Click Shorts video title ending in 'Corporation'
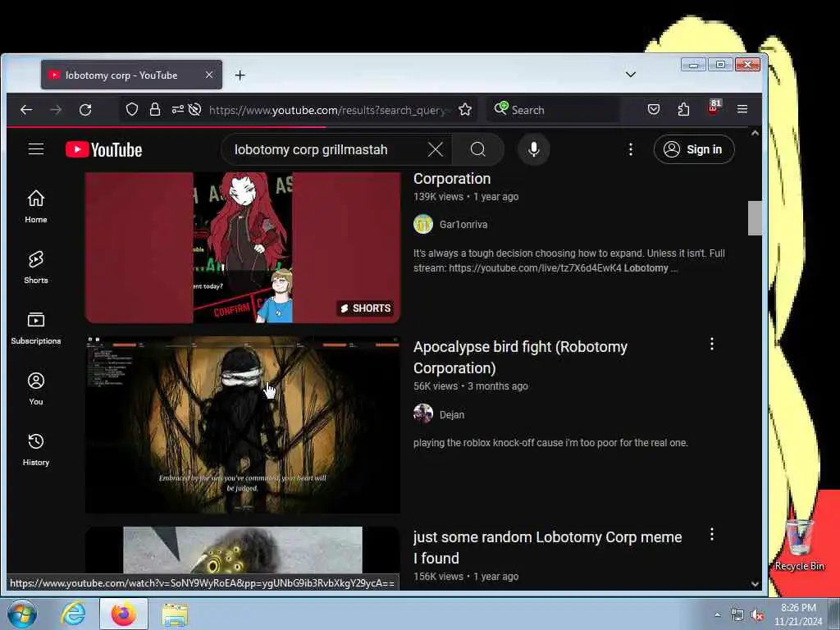 452,179
